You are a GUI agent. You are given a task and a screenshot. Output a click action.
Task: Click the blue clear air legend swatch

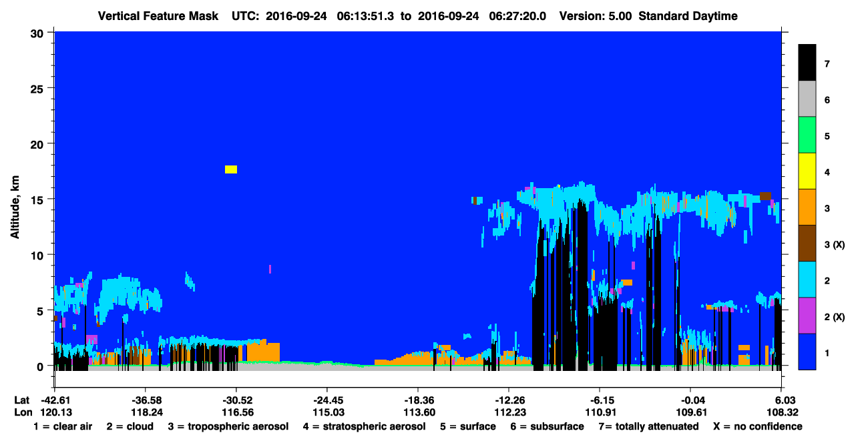[807, 352]
